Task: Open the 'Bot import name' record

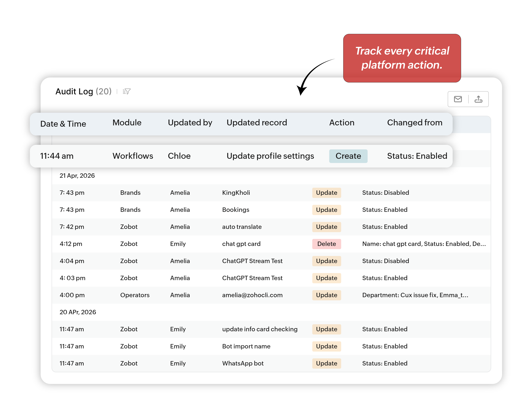Action: [246, 347]
